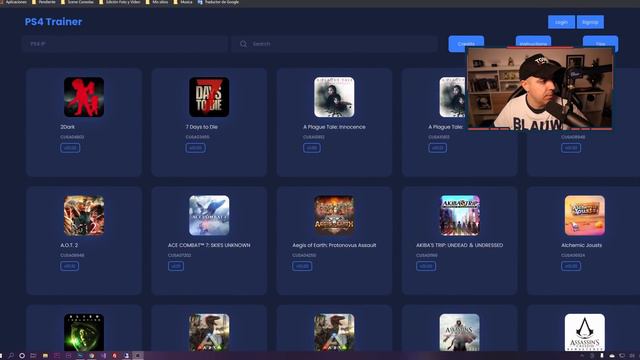Image resolution: width=640 pixels, height=360 pixels.
Task: Open the Musica bookmarks folder
Action: [183, 2]
